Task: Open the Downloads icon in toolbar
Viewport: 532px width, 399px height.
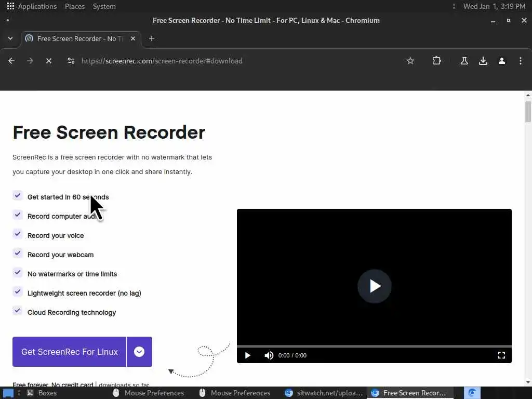Action: [483, 61]
